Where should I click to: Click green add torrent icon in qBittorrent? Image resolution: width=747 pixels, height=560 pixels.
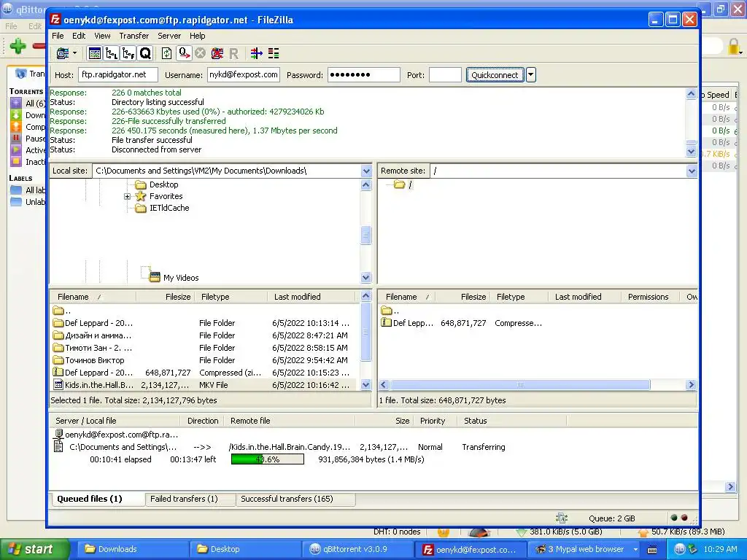pos(18,46)
